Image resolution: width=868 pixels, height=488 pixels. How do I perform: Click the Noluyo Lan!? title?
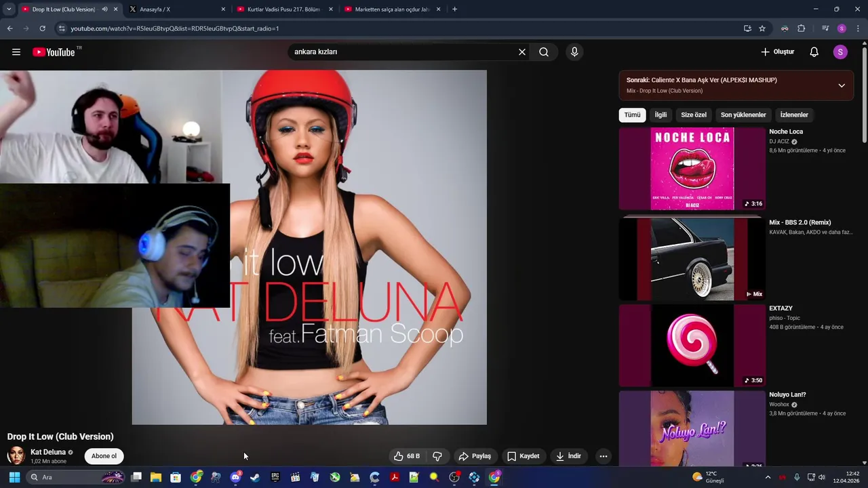(787, 394)
